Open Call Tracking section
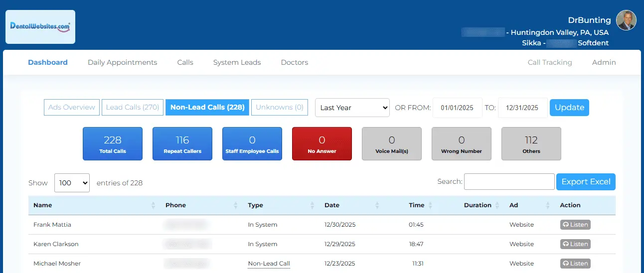 [550, 62]
